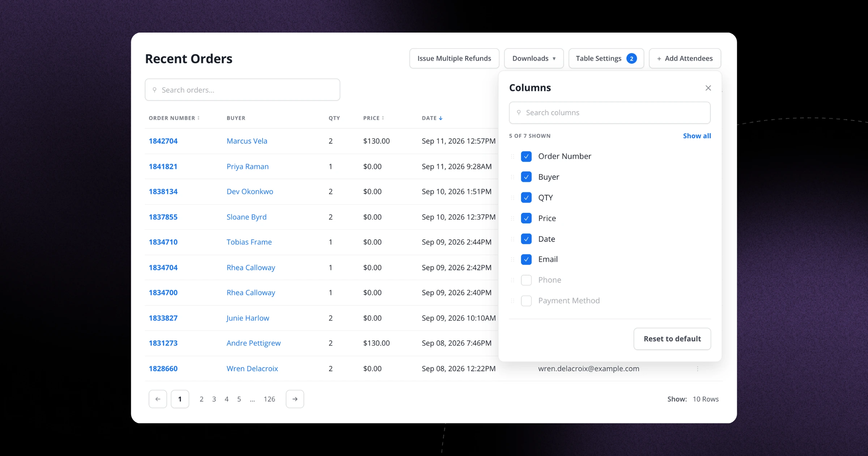Enable the Phone column checkbox
The width and height of the screenshot is (868, 456).
[526, 280]
